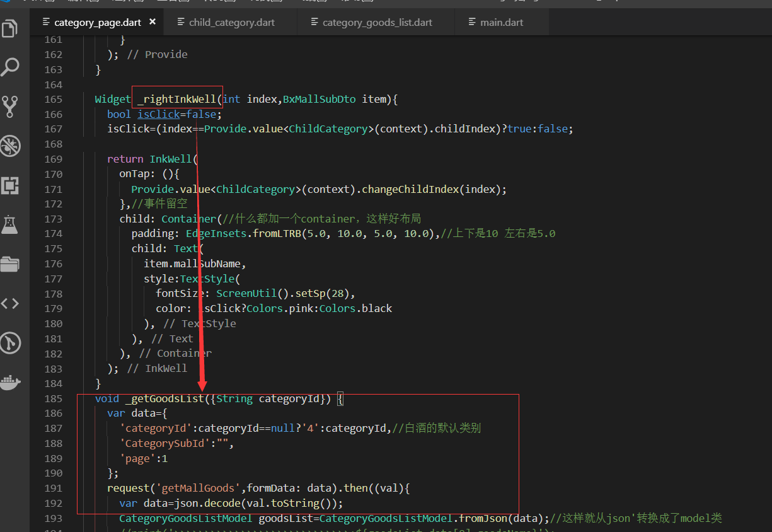Switch to the main.dart tab
Viewport: 772px width, 532px height.
[x=502, y=22]
